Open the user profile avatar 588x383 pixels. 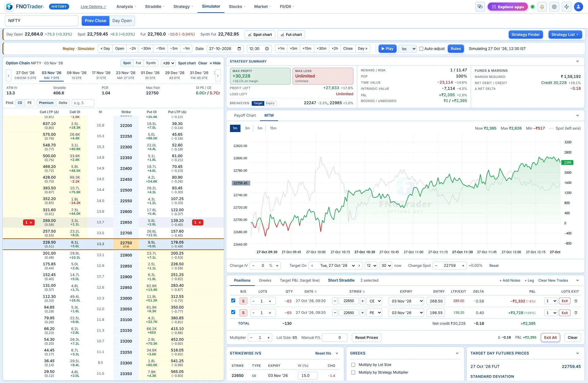[578, 7]
